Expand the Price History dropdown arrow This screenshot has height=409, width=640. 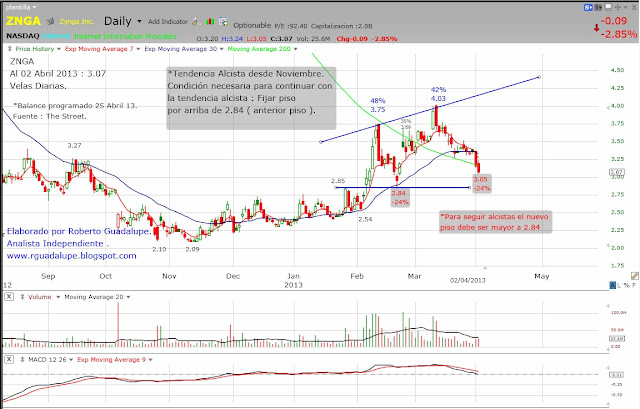tap(59, 49)
